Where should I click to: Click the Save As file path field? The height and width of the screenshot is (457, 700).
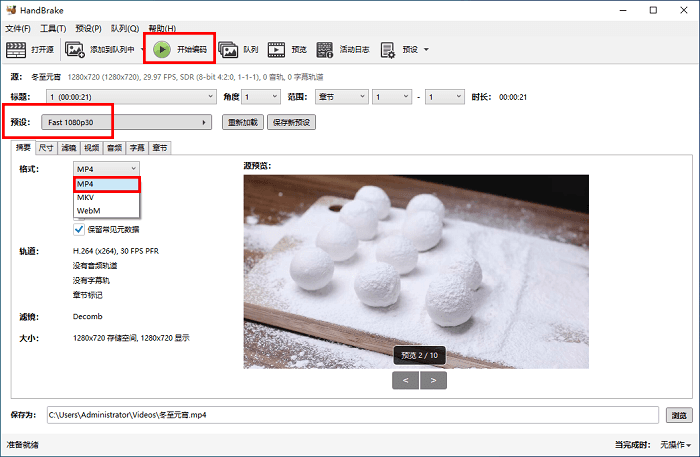353,415
